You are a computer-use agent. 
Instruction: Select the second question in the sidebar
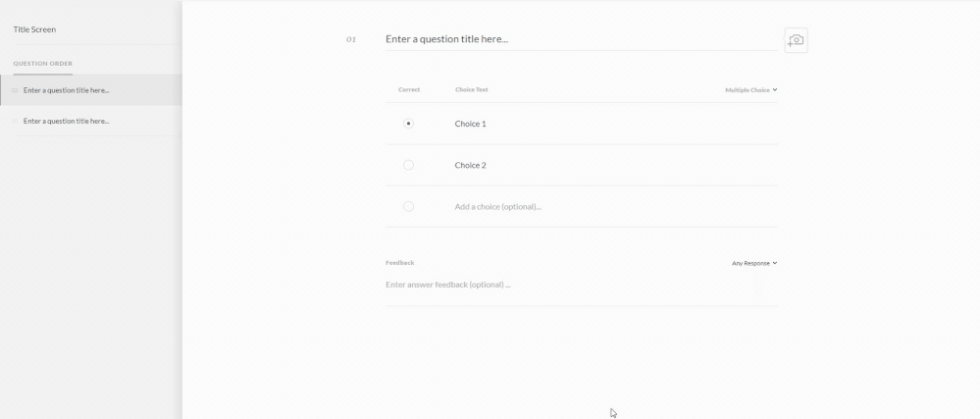tap(67, 122)
